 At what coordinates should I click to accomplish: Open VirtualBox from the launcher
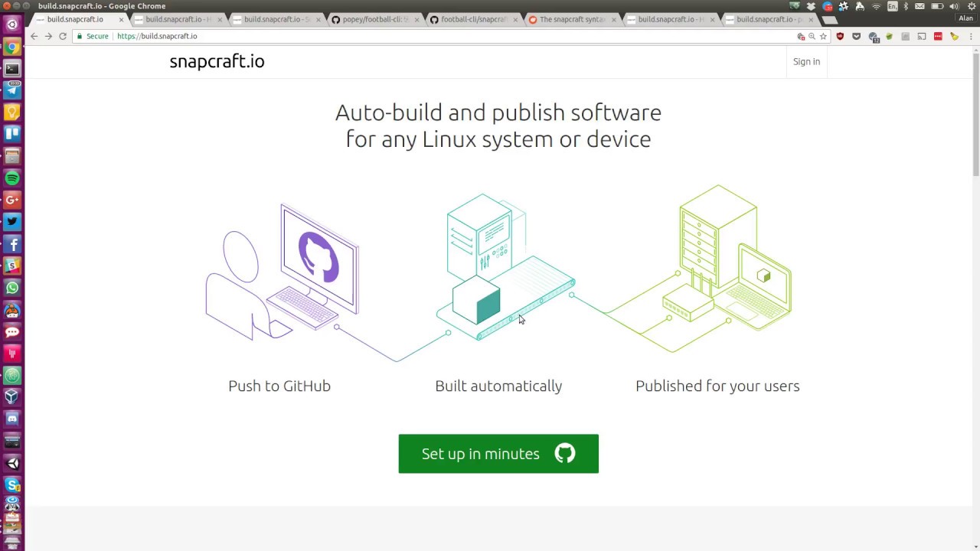pyautogui.click(x=12, y=397)
